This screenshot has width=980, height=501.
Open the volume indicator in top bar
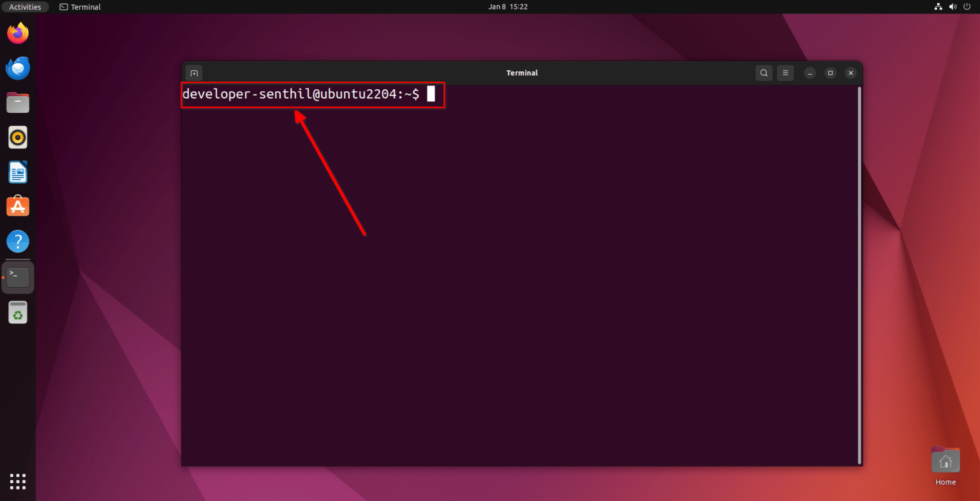(x=953, y=7)
